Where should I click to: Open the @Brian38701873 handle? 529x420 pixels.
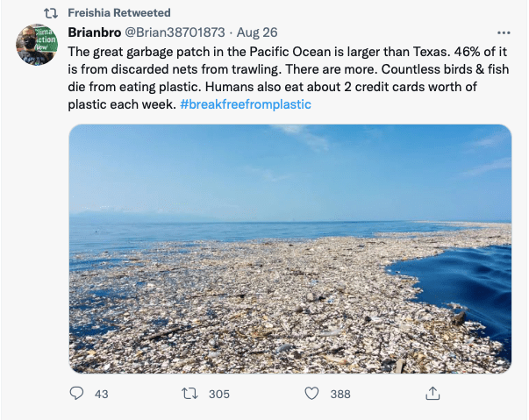click(183, 32)
